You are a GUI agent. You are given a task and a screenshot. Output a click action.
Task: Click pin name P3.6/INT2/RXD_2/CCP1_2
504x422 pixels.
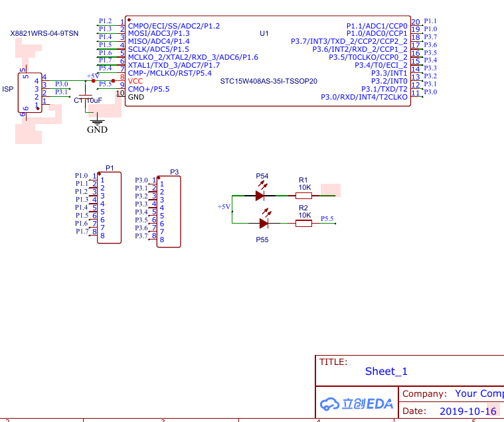click(x=360, y=50)
